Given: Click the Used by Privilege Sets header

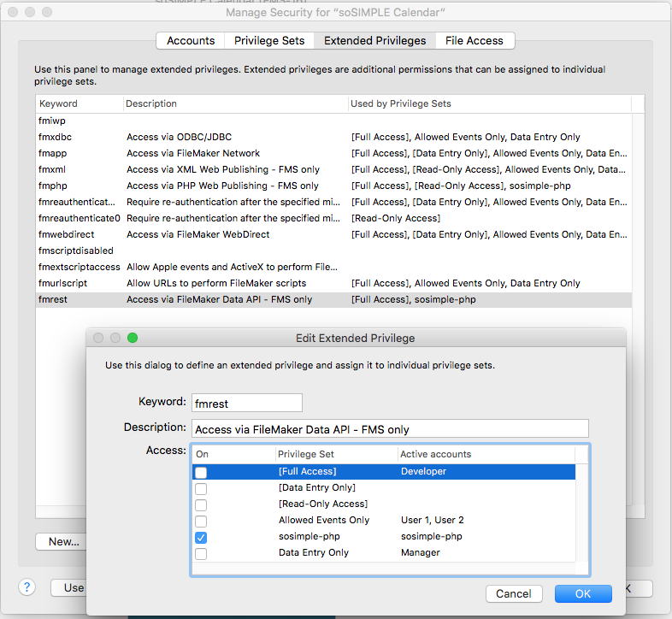Looking at the screenshot, I should (x=490, y=103).
